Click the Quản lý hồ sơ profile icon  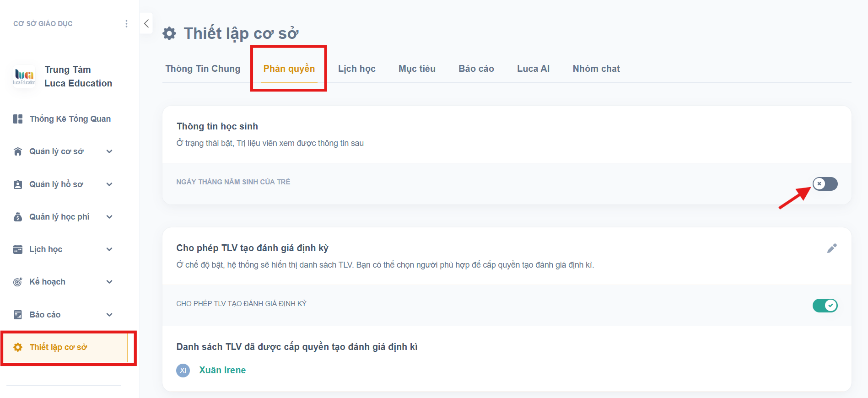(x=18, y=184)
